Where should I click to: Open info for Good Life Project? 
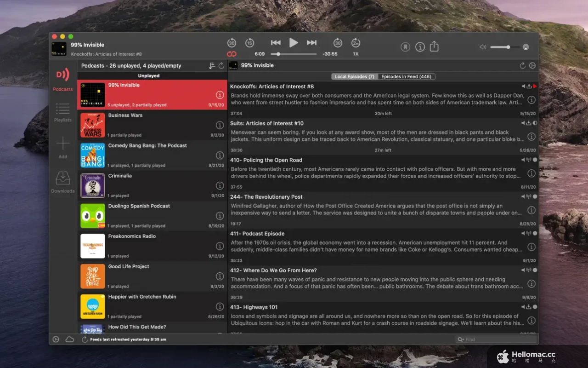point(220,276)
